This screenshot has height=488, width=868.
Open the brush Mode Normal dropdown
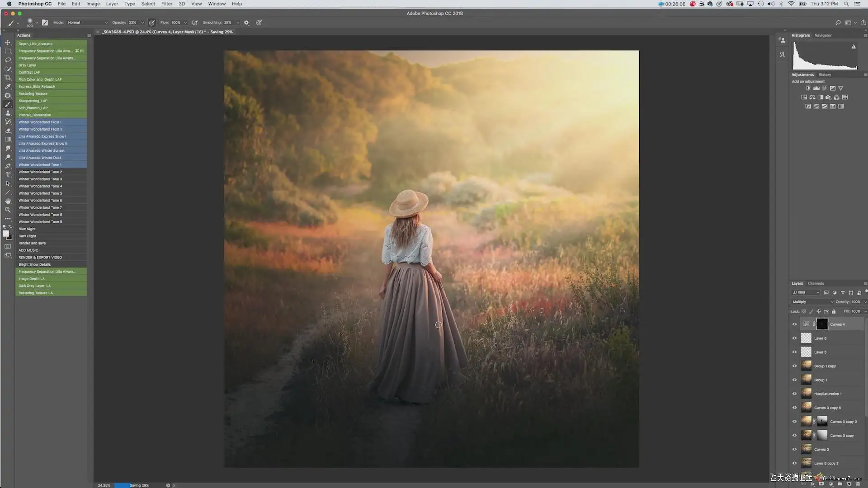pyautogui.click(x=88, y=23)
